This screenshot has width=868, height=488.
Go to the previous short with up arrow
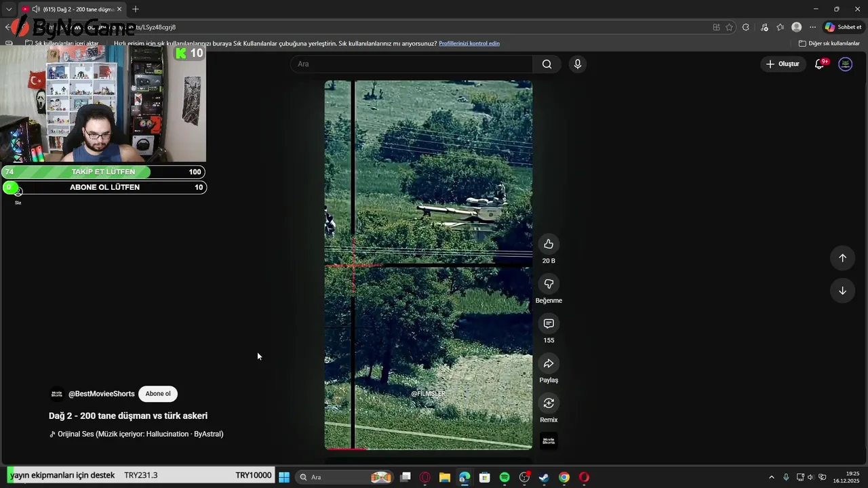(842, 258)
